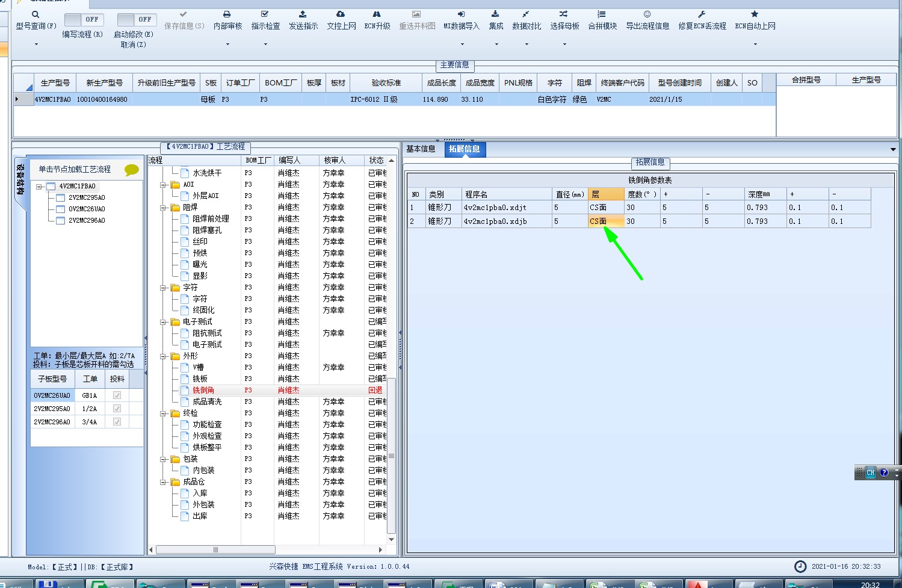Image resolution: width=902 pixels, height=588 pixels.
Task: Click scroll-down arrow of process list
Action: click(391, 539)
